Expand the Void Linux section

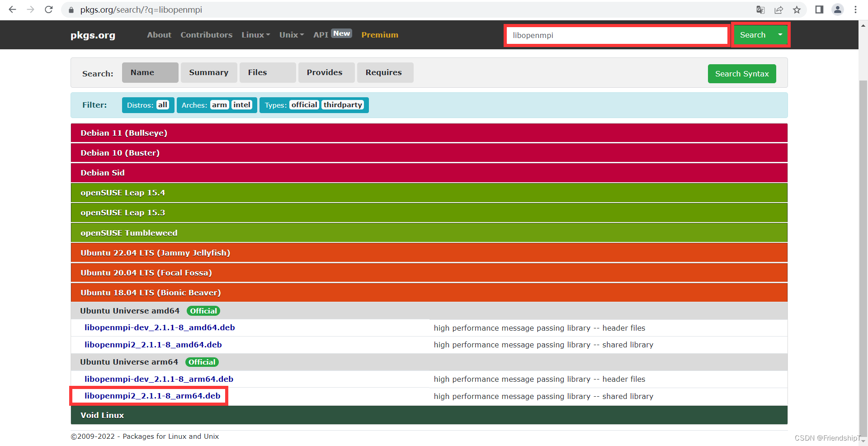tap(429, 415)
